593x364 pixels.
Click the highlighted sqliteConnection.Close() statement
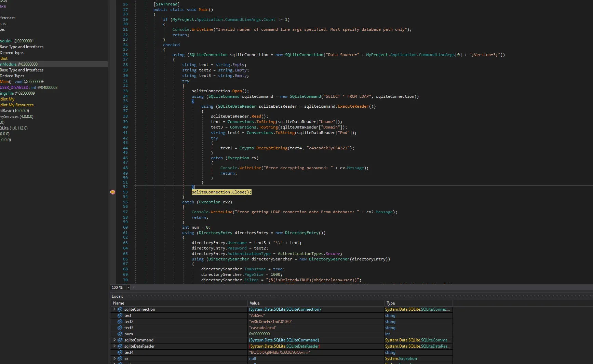tap(221, 192)
